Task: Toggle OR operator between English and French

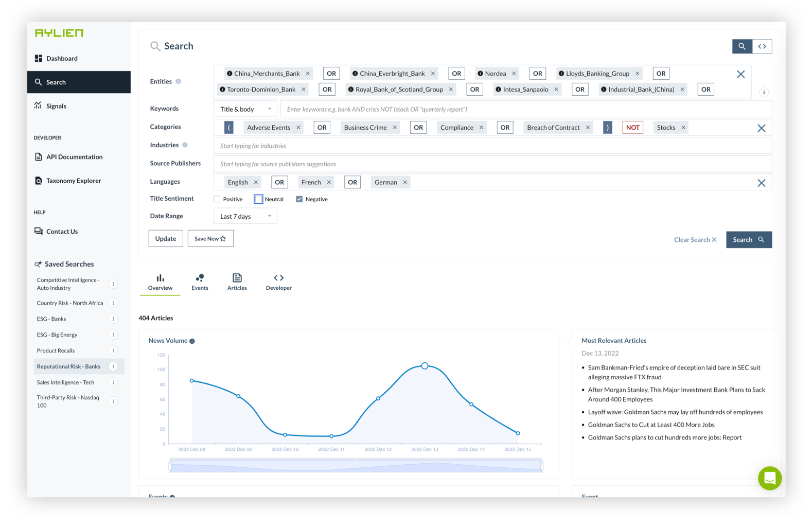Action: [x=279, y=182]
